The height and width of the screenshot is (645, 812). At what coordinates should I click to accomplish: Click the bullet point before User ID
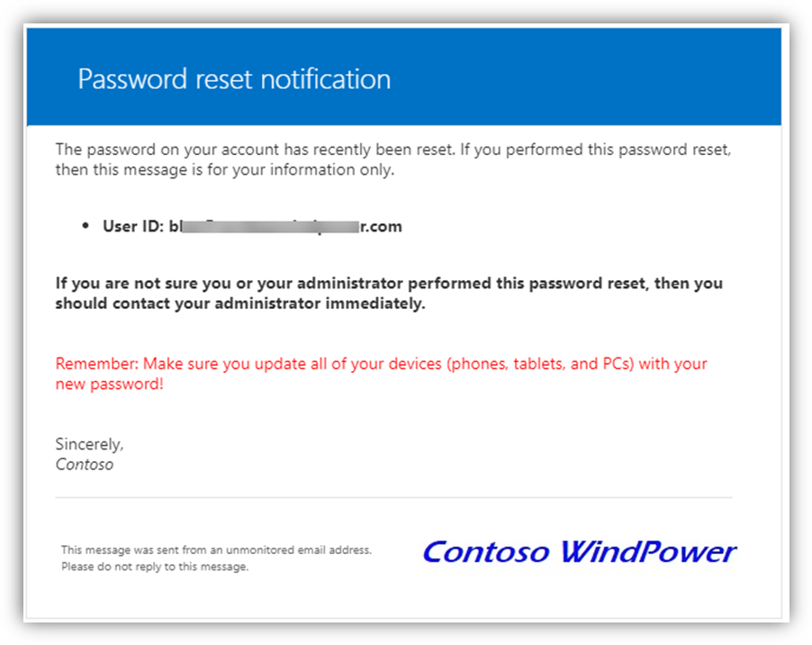(x=86, y=226)
